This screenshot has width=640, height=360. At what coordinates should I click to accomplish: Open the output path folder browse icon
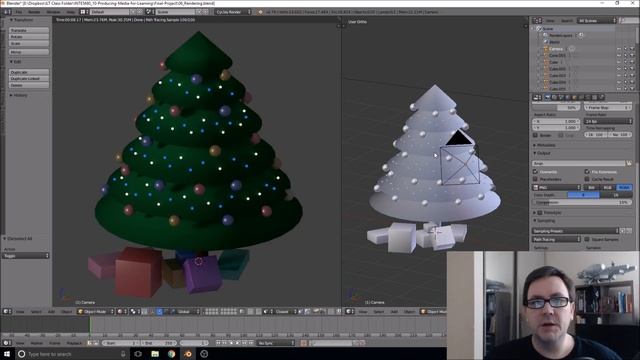coord(629,163)
